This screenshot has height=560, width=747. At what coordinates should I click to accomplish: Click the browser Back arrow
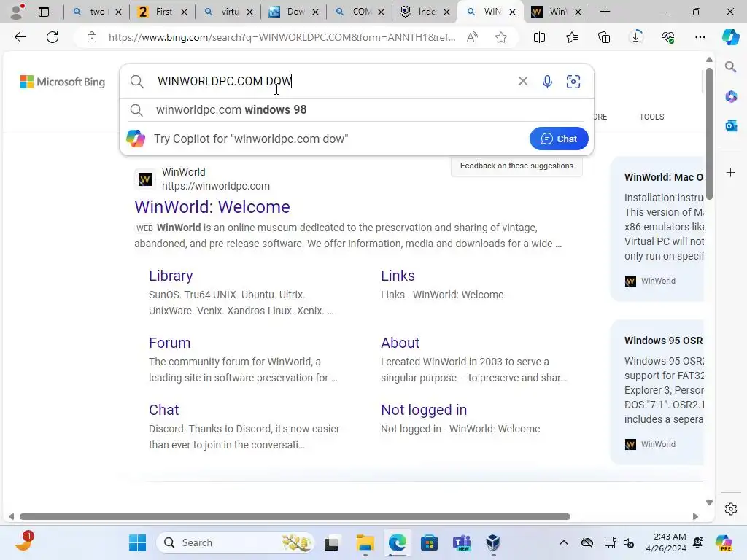click(x=20, y=37)
